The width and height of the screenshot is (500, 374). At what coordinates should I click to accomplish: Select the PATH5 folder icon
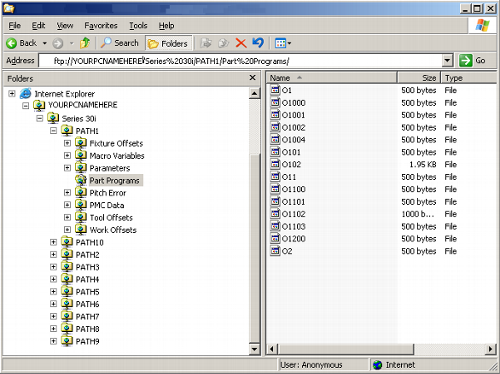point(67,292)
